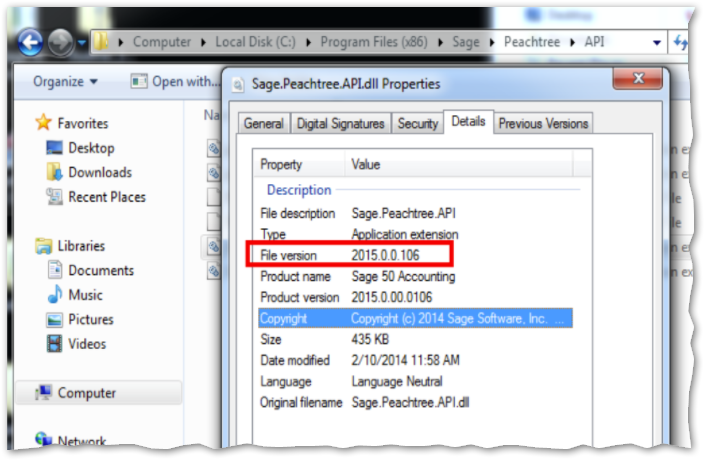Click the folder icon in the address bar
Screen dimensions: 706x461
101,42
